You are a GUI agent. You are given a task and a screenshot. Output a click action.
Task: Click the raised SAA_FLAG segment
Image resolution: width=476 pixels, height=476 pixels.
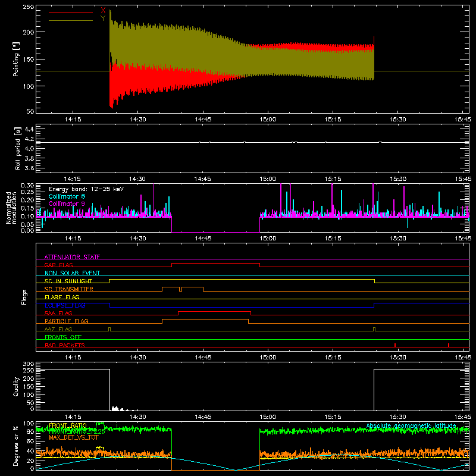214,312
